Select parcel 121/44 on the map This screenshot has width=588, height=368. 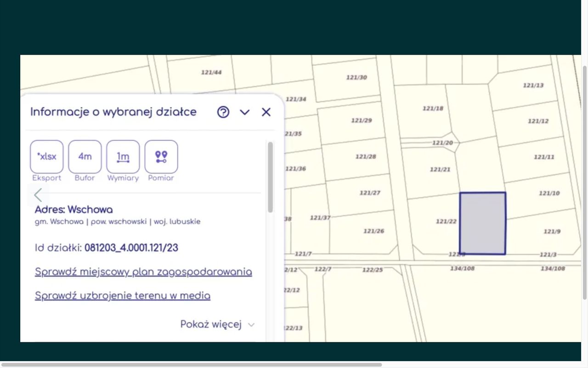coord(211,72)
